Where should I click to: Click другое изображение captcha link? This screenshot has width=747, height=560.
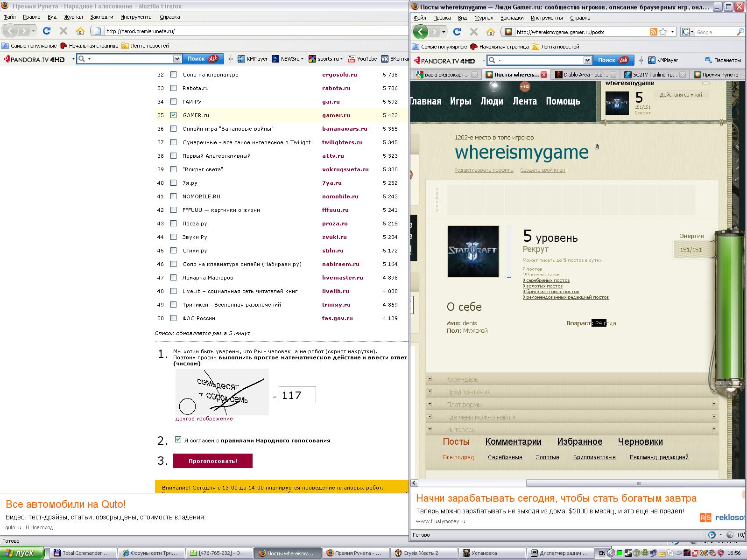tap(204, 419)
